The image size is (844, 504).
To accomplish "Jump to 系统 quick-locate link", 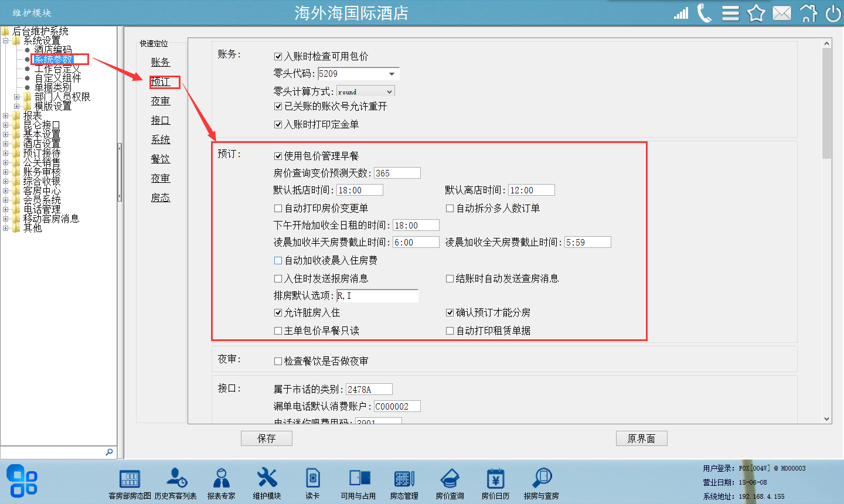I will pyautogui.click(x=160, y=140).
